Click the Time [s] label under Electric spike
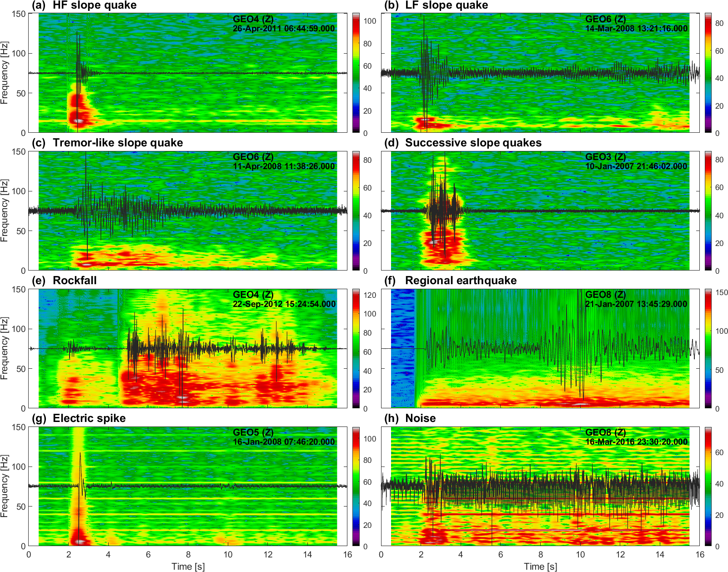 188,567
